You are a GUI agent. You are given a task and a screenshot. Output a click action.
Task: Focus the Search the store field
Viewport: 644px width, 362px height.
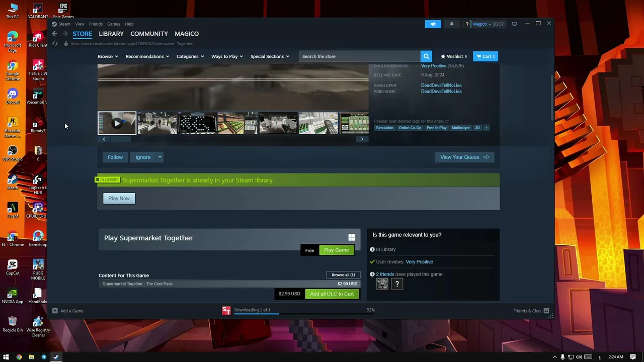360,56
